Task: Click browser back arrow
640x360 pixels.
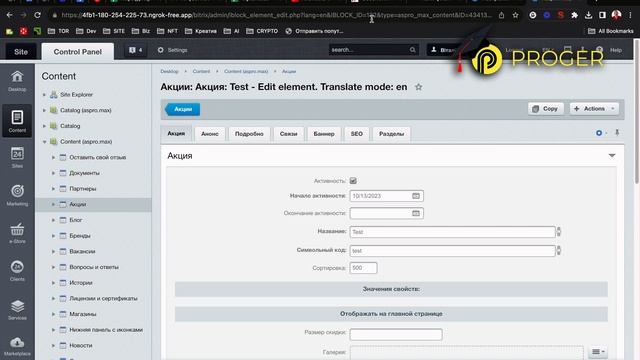Action: coord(9,15)
